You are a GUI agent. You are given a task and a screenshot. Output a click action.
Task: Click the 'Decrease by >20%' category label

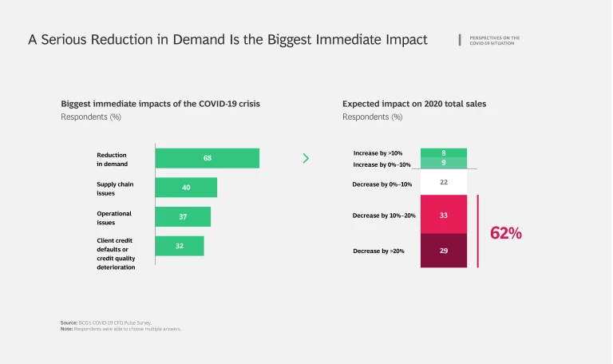point(378,251)
